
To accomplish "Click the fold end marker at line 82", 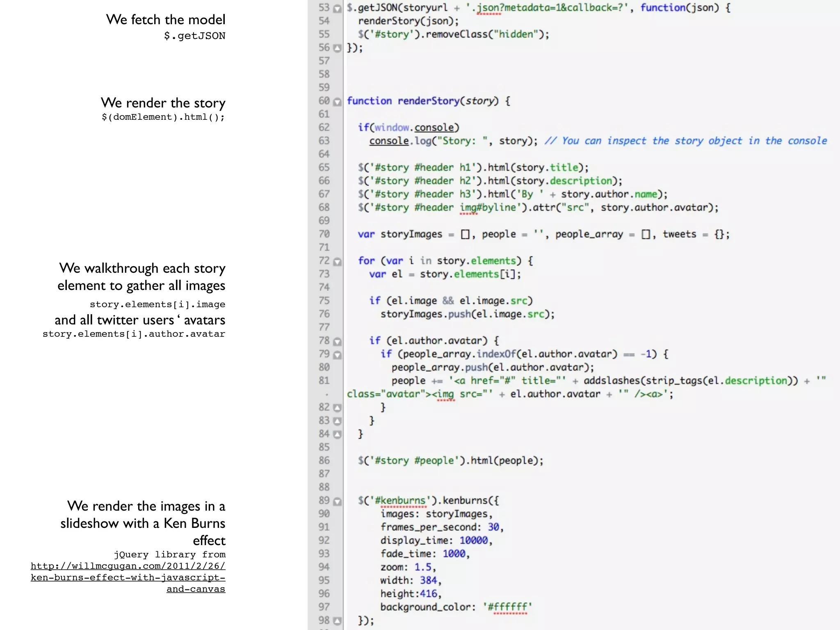I will click(x=337, y=408).
